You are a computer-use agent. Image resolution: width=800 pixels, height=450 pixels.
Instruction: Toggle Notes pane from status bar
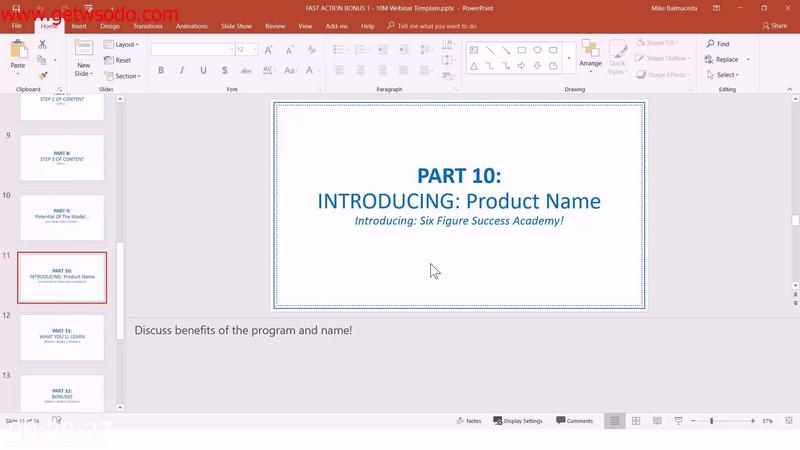469,421
